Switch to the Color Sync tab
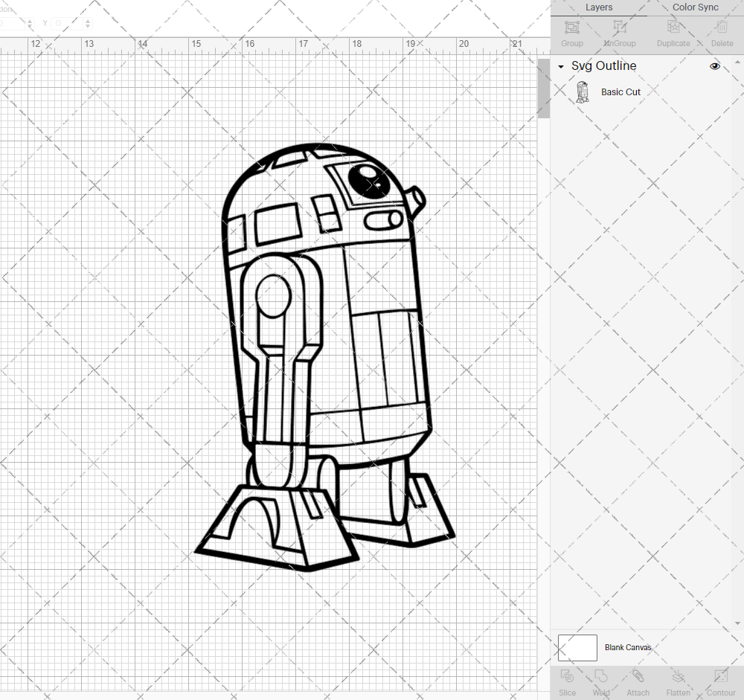 (695, 7)
